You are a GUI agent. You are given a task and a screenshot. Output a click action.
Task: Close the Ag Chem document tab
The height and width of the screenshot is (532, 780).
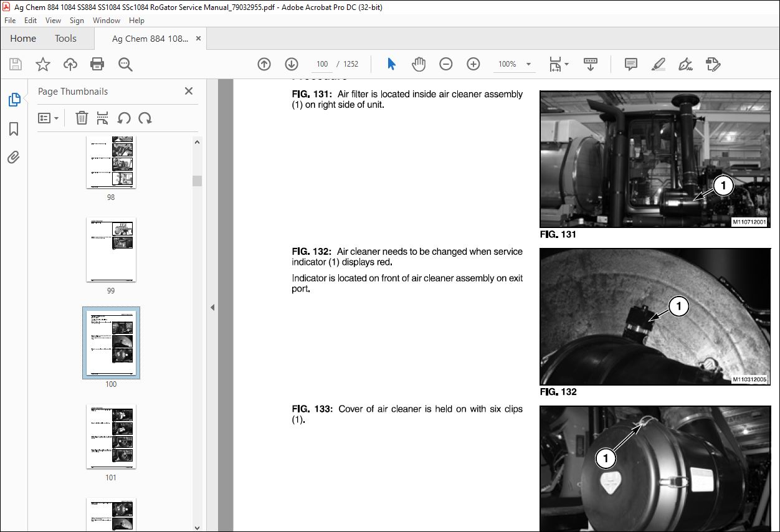199,38
